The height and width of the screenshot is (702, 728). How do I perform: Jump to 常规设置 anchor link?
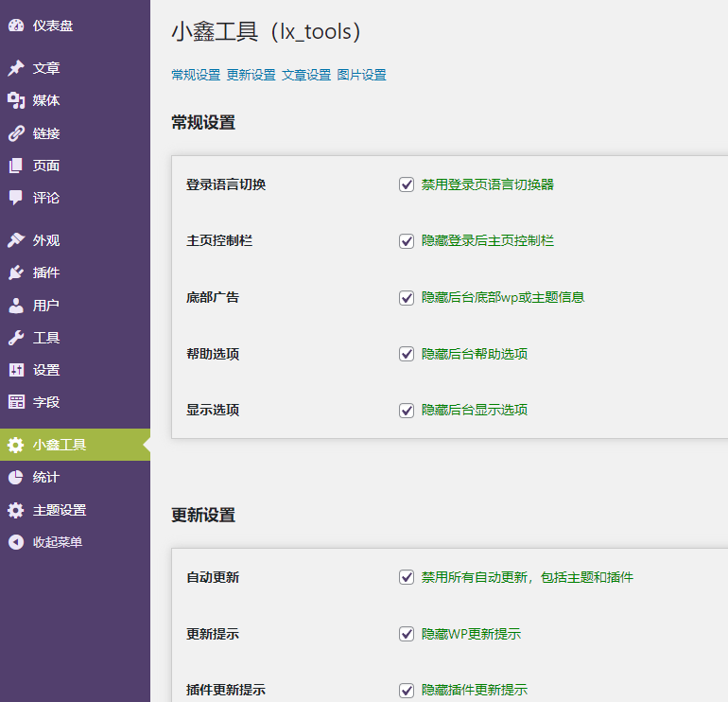click(x=196, y=75)
